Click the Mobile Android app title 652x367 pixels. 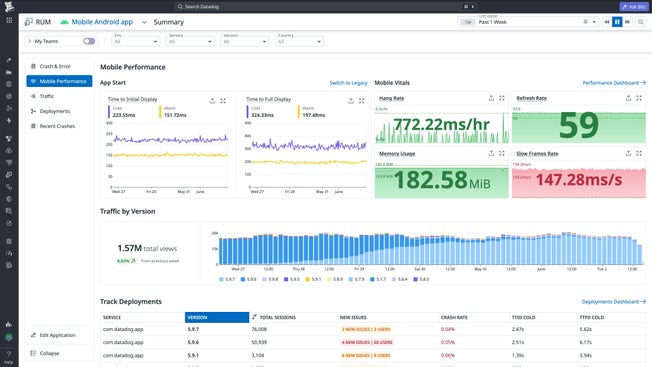coord(102,22)
